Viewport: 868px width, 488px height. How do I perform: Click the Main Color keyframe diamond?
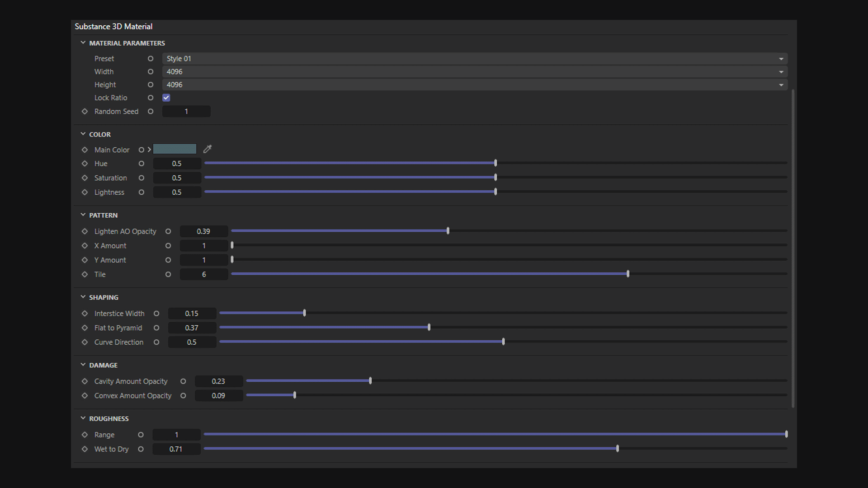(x=85, y=150)
